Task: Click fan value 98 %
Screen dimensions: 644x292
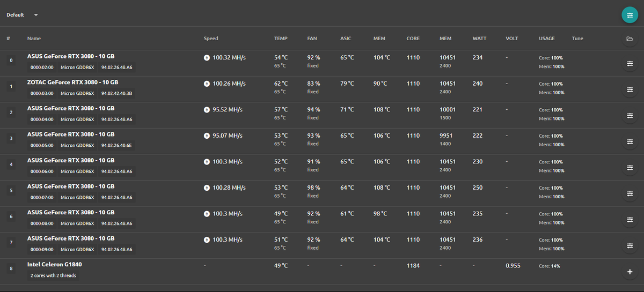Action: [313, 188]
